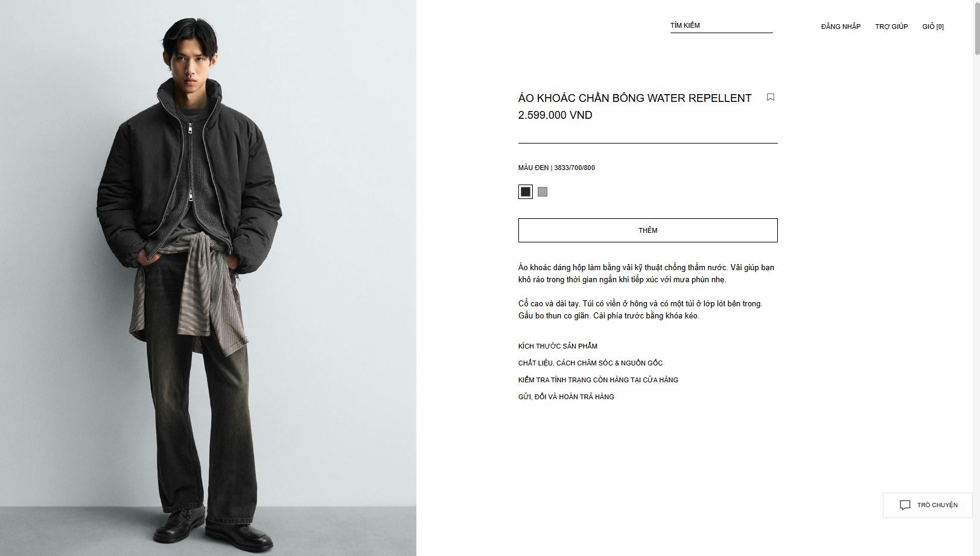The height and width of the screenshot is (556, 980).
Task: Click the vertical page scrollbar thumb
Action: pos(976,30)
